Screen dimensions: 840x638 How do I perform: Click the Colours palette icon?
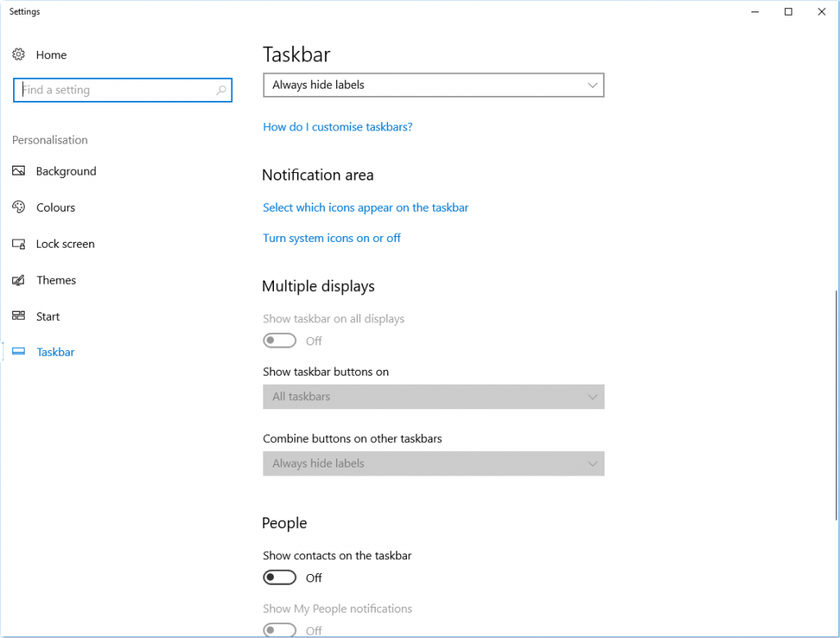coord(19,207)
